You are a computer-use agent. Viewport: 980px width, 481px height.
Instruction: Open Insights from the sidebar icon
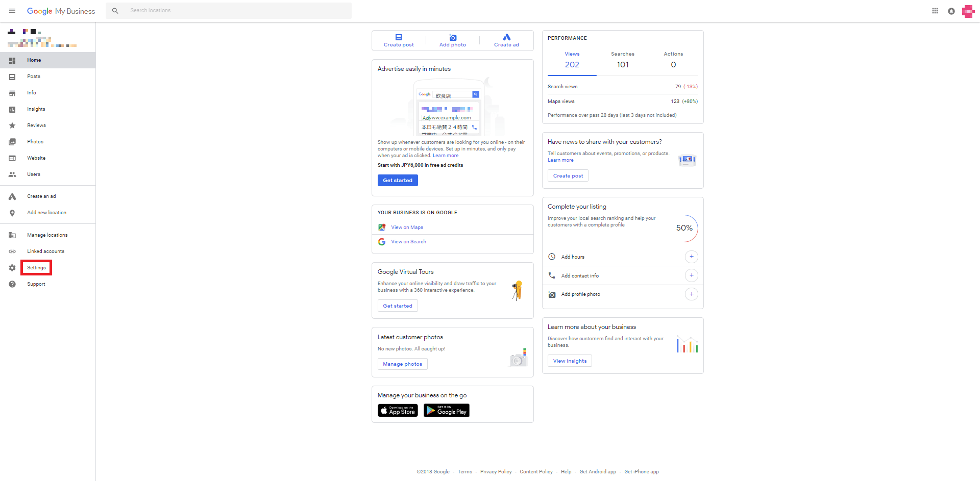coord(12,109)
